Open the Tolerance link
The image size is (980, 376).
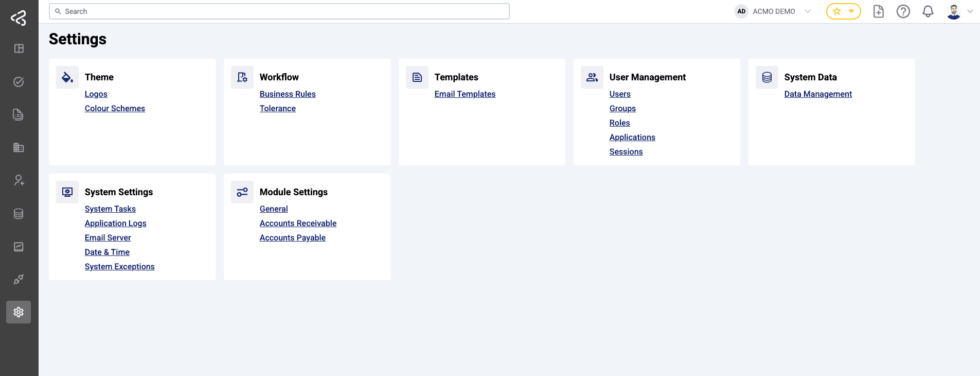(x=278, y=109)
